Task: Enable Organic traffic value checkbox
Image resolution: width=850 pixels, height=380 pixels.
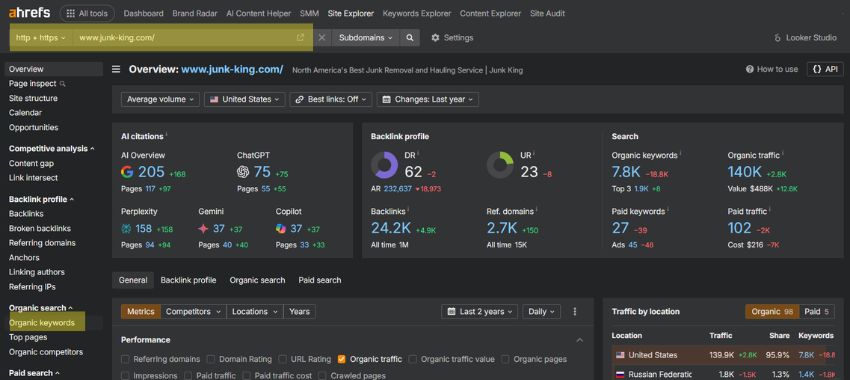Action: click(x=413, y=359)
